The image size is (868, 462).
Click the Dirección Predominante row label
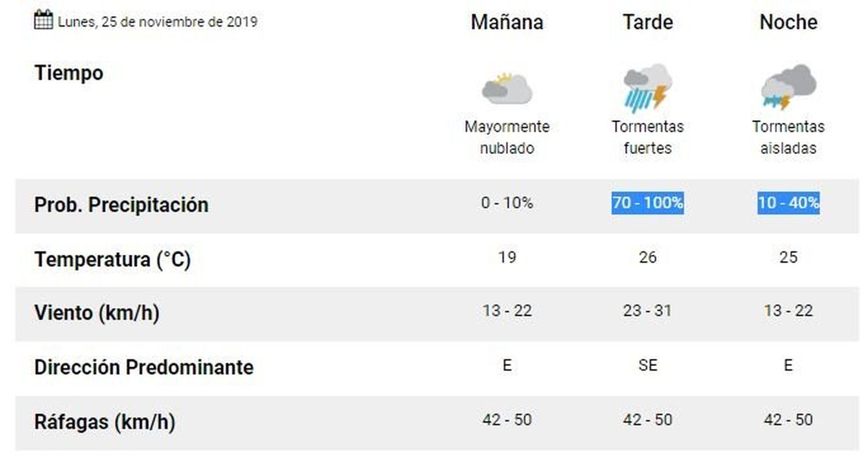(144, 367)
